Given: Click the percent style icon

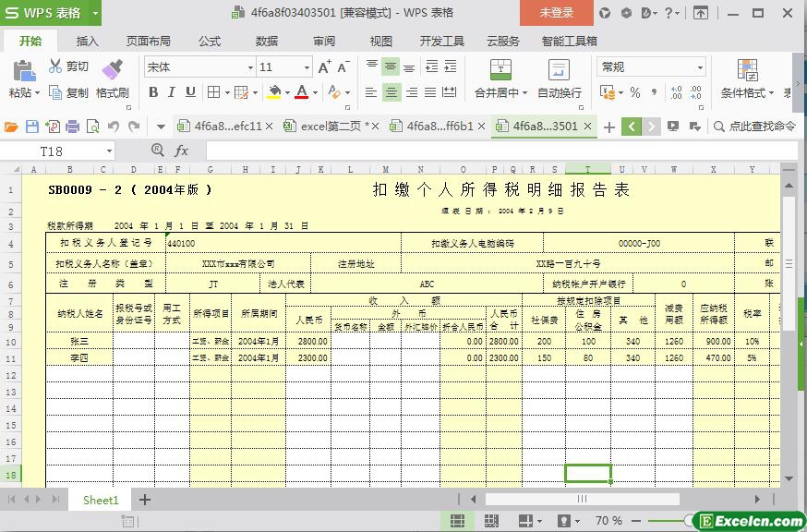Looking at the screenshot, I should click(635, 92).
